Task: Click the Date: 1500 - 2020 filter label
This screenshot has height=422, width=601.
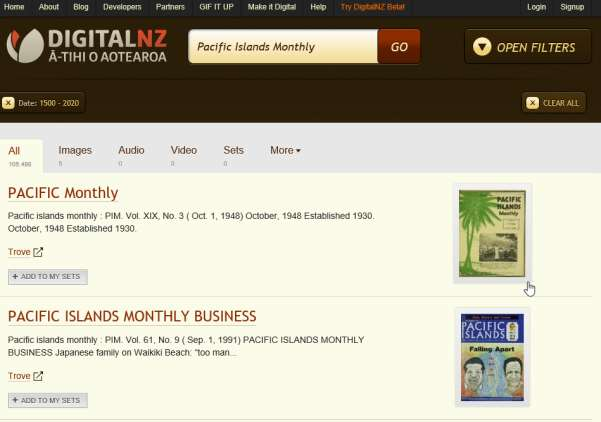Action: [x=49, y=103]
